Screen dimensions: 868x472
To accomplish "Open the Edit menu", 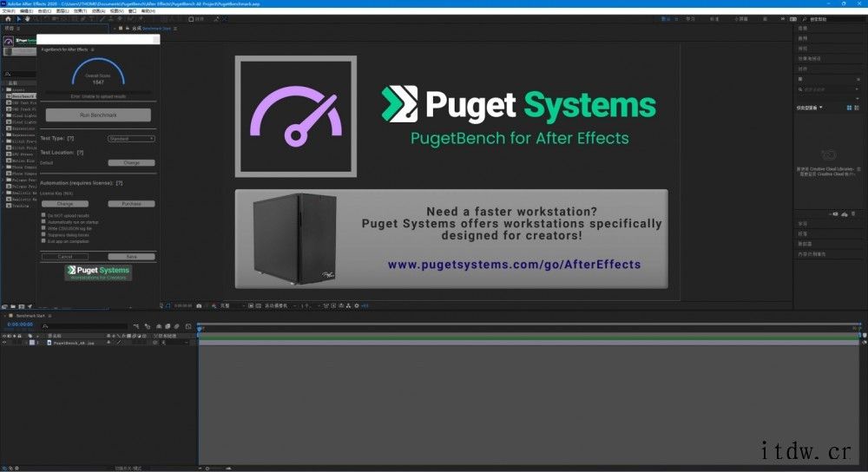I will click(26, 11).
